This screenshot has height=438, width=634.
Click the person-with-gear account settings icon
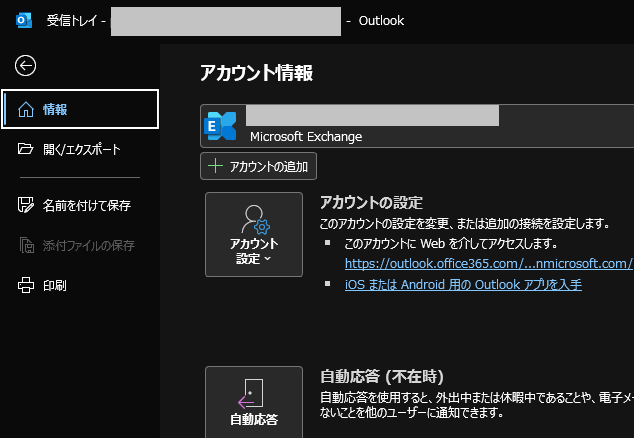[x=256, y=220]
